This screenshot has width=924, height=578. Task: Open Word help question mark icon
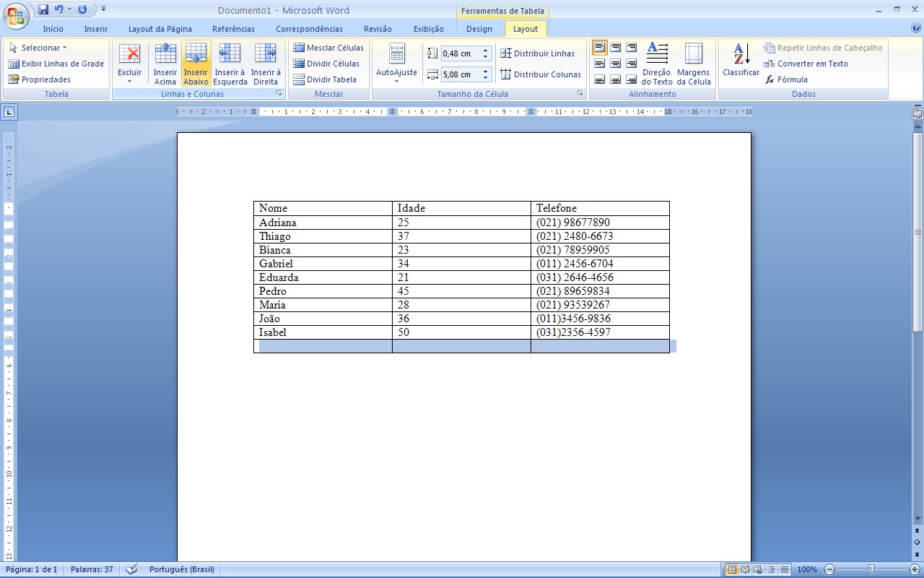pos(916,28)
